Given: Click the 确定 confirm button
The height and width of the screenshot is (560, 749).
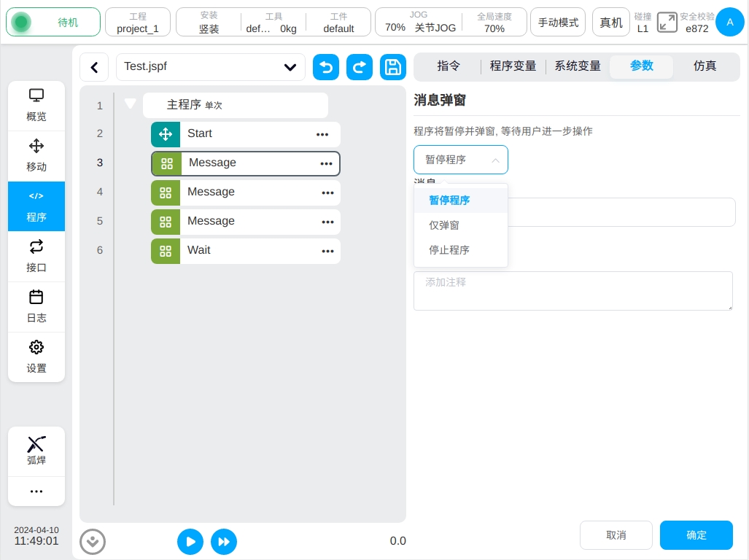Looking at the screenshot, I should (696, 535).
